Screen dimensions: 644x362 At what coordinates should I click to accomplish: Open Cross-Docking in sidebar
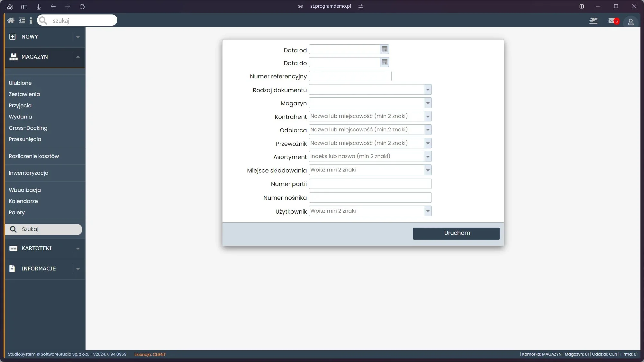coord(28,128)
